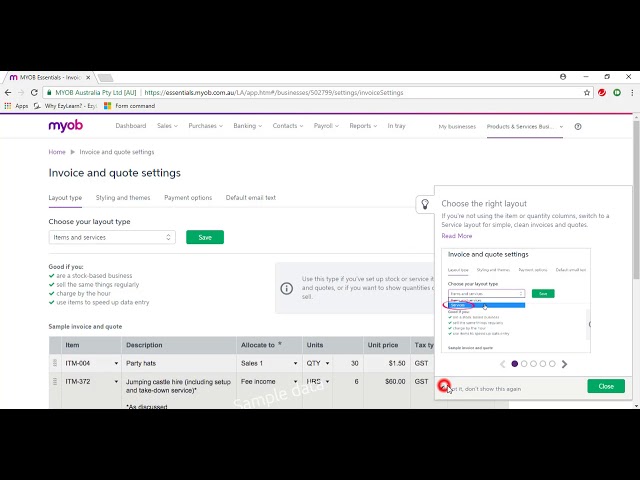The height and width of the screenshot is (480, 640).
Task: Switch to Layout type tab
Action: 65,198
